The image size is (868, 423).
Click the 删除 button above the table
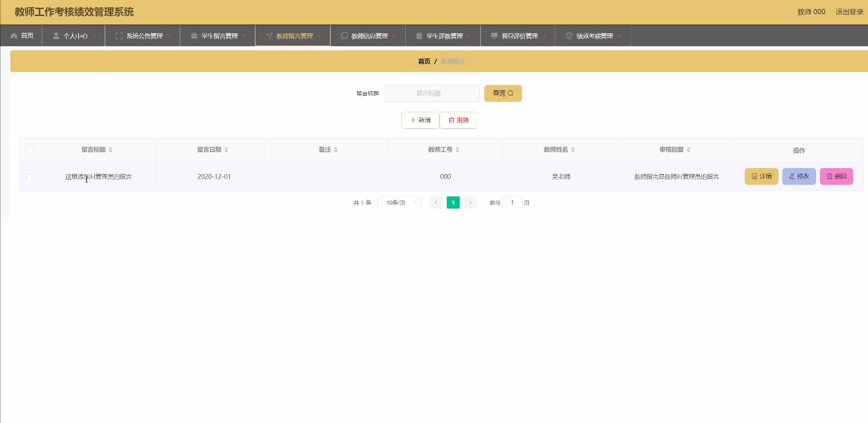pos(458,120)
